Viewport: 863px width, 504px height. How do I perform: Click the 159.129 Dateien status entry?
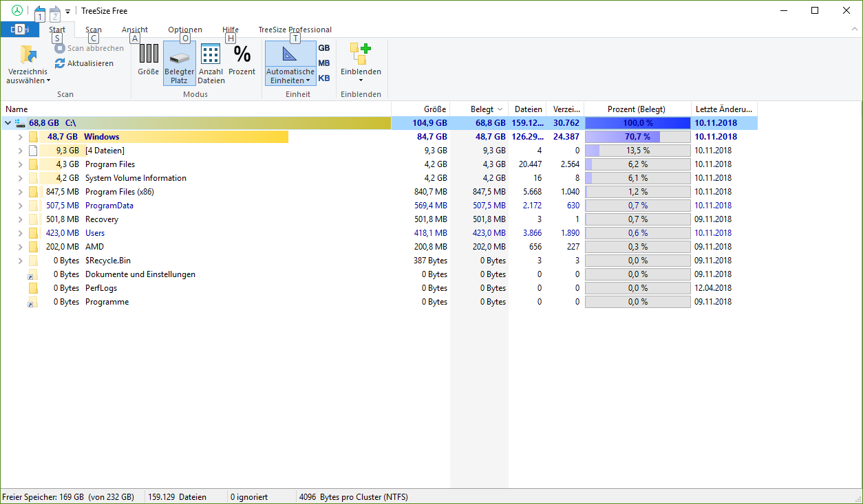coord(178,496)
